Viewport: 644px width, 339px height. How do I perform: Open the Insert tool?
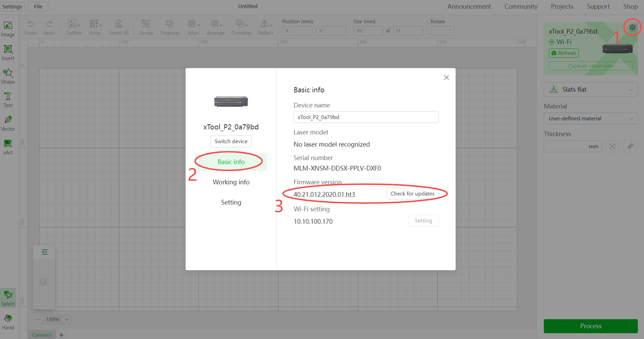pos(8,52)
